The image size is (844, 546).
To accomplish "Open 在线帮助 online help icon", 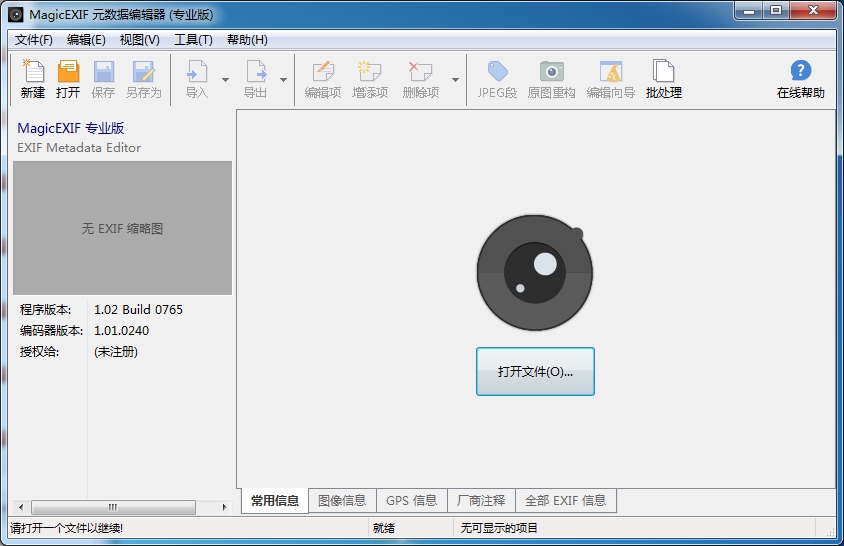I will click(x=800, y=71).
